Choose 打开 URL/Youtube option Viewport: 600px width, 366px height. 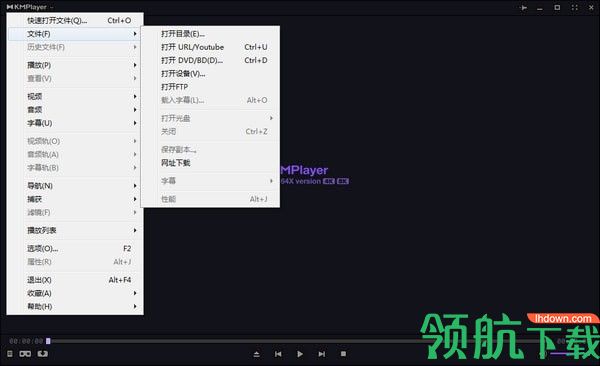[210, 47]
